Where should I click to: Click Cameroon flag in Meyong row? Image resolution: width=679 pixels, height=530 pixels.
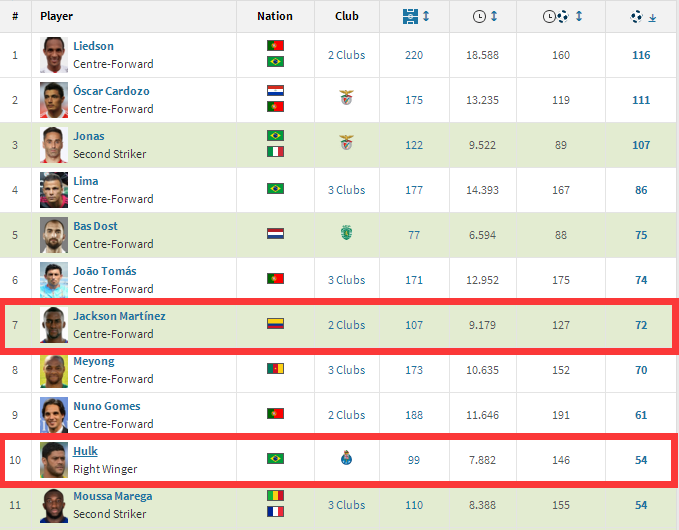tap(275, 369)
